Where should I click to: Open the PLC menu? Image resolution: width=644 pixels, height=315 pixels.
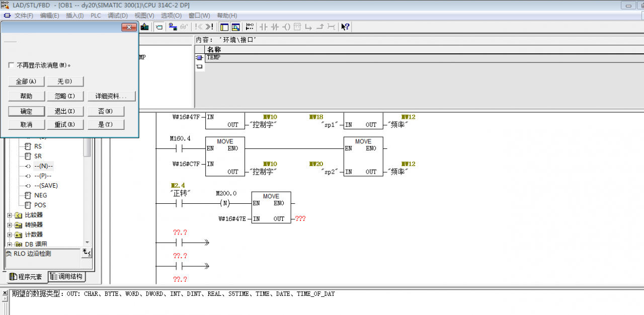(x=96, y=16)
